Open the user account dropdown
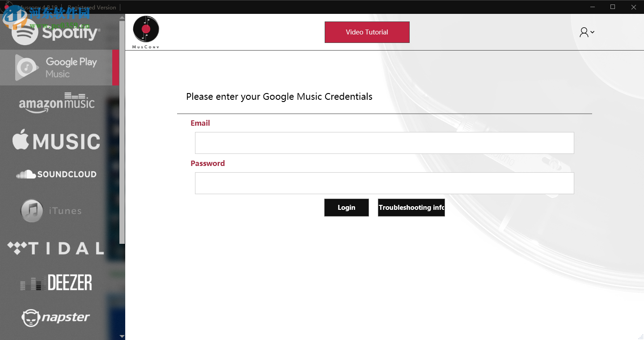This screenshot has width=644, height=340. (586, 32)
